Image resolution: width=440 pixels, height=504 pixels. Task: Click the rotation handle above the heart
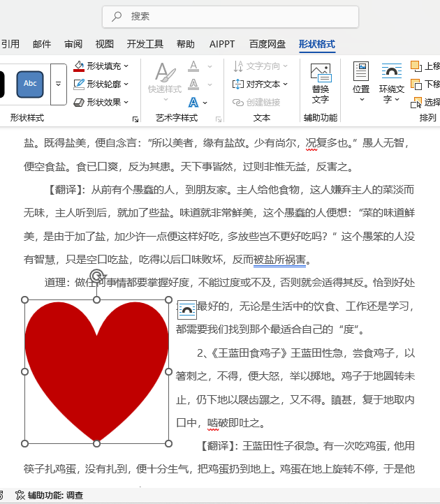click(97, 276)
